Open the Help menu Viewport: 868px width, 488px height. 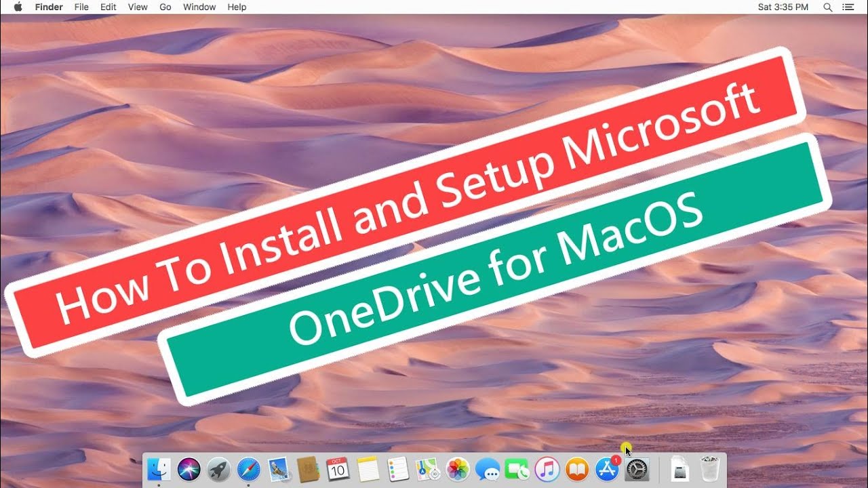pyautogui.click(x=237, y=7)
